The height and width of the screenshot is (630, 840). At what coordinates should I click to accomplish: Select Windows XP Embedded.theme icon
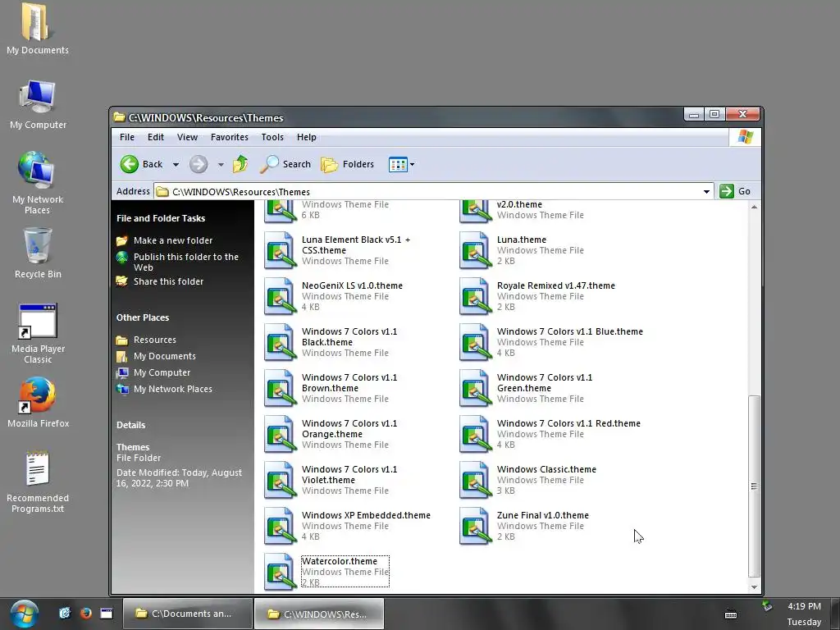pyautogui.click(x=281, y=527)
